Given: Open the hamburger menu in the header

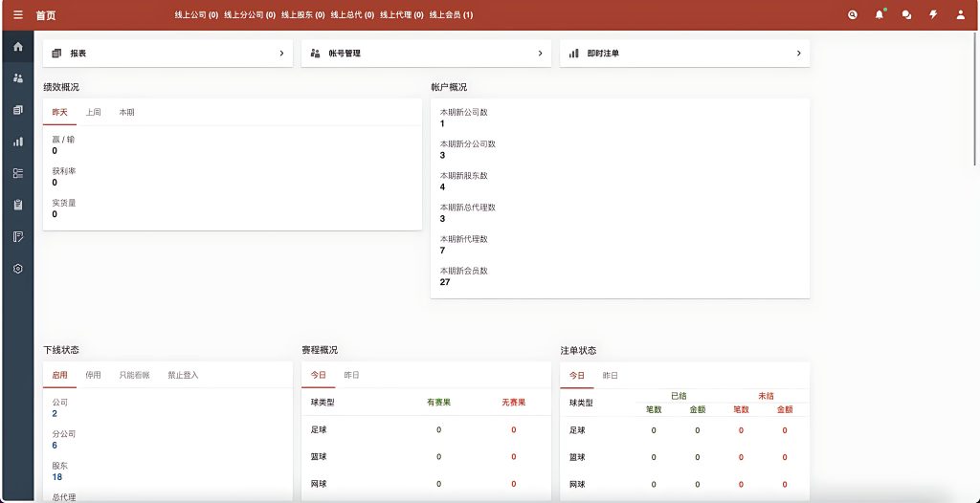Looking at the screenshot, I should point(18,15).
